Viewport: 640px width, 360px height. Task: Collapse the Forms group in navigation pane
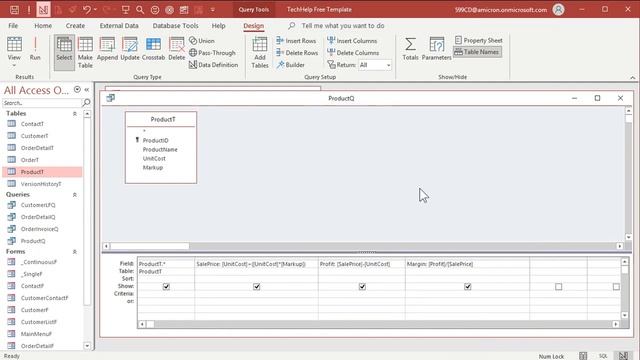pos(75,252)
